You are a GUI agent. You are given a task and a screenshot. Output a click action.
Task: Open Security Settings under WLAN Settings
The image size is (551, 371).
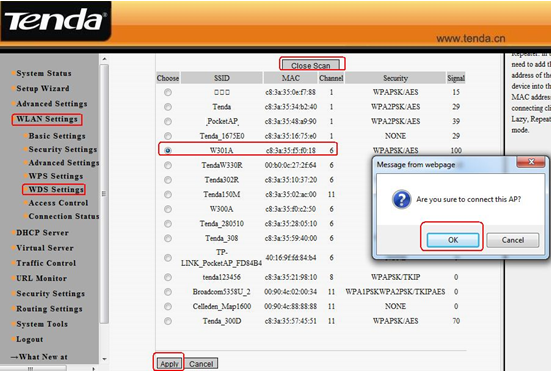pos(63,149)
